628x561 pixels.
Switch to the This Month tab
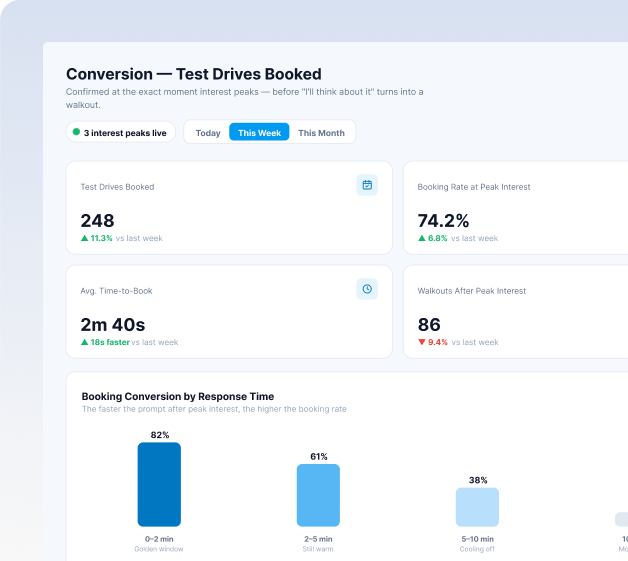coord(321,133)
